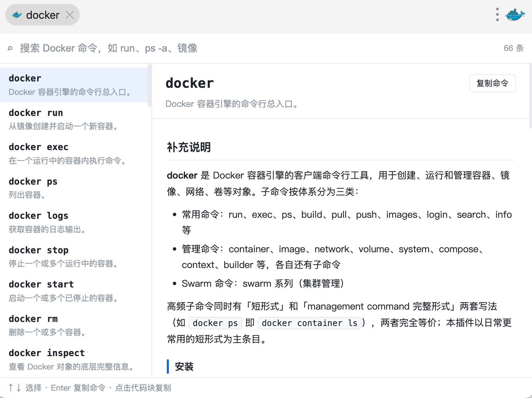Screen dimensions: 532x398
Task: Open docker inspect entry
Action: pos(74,360)
